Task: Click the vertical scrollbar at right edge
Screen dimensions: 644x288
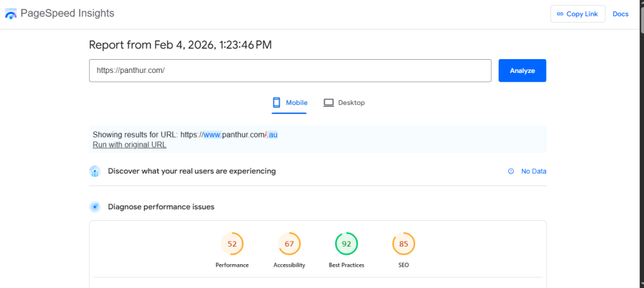Action: pos(642,144)
